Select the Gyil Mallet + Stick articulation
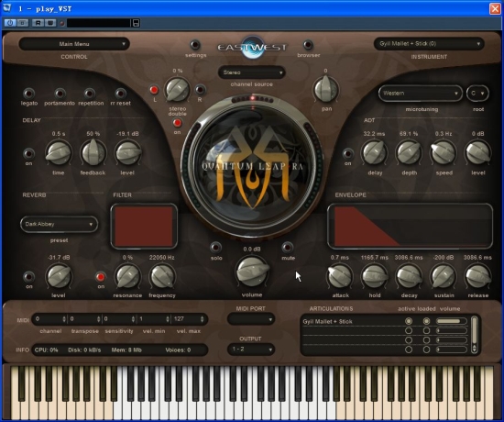Screen dimensions: 504x422 (327, 321)
